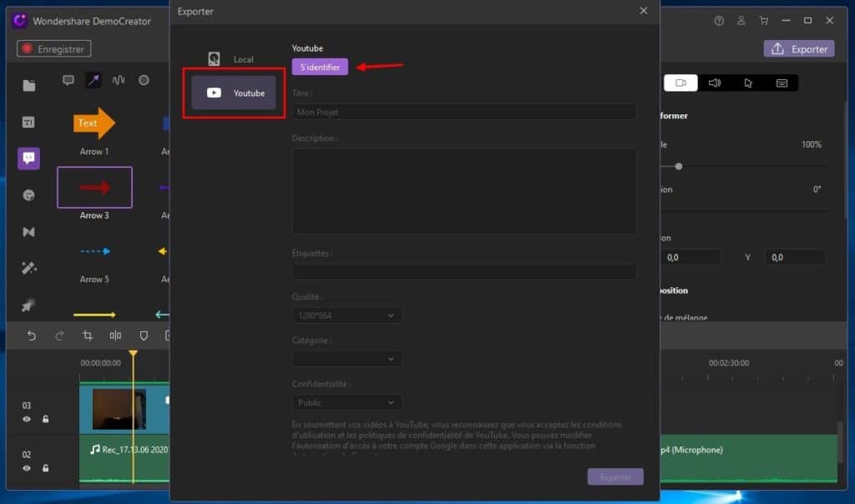Viewport: 855px width, 504px height.
Task: Select the speech bubble annotation category
Action: (68, 80)
